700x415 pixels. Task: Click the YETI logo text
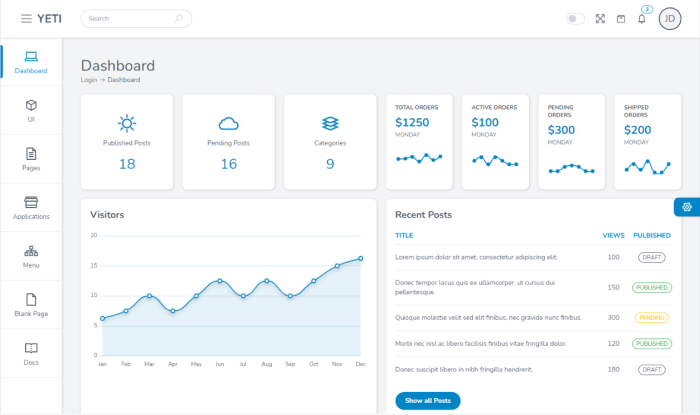(49, 19)
